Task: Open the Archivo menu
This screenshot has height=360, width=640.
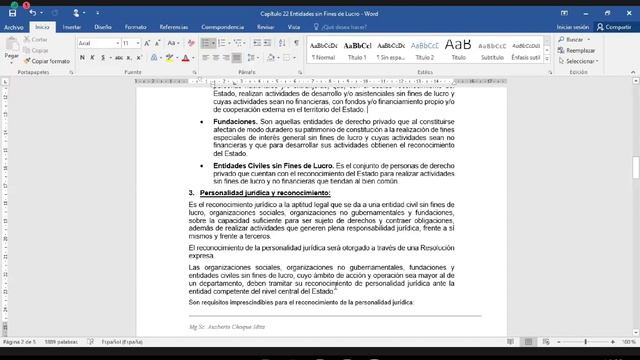Action: coord(13,27)
